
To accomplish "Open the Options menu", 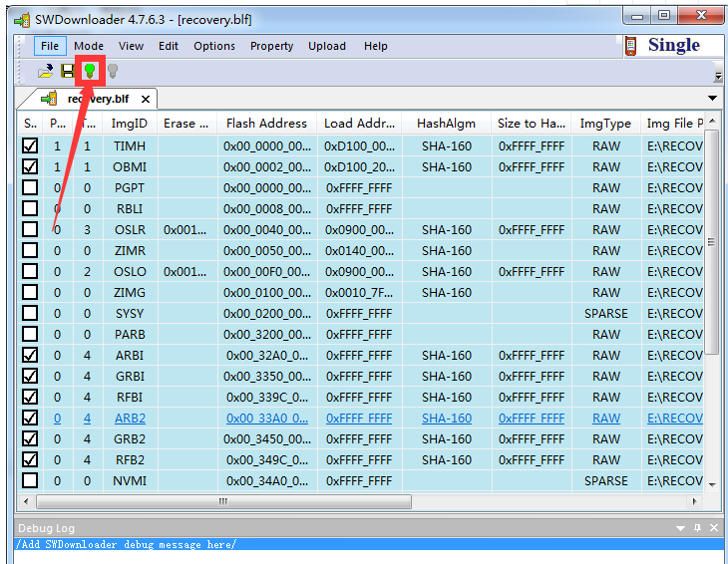I will point(214,46).
